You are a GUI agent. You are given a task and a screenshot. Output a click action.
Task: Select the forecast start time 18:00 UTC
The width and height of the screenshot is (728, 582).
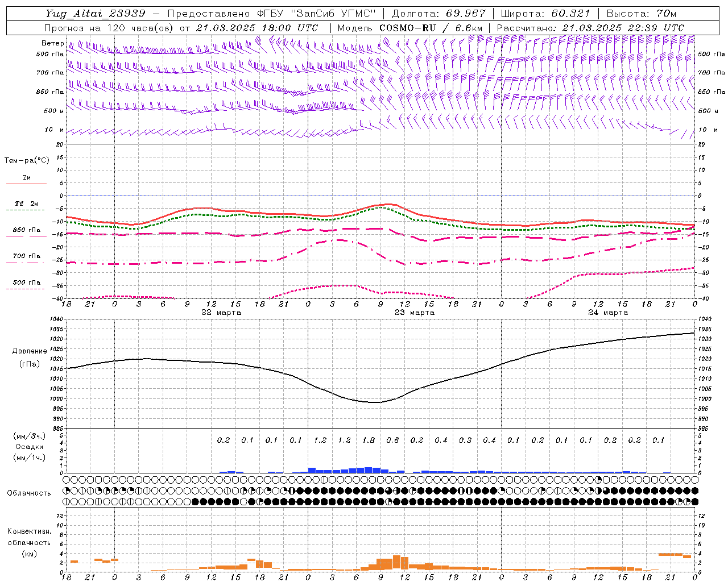tap(289, 28)
